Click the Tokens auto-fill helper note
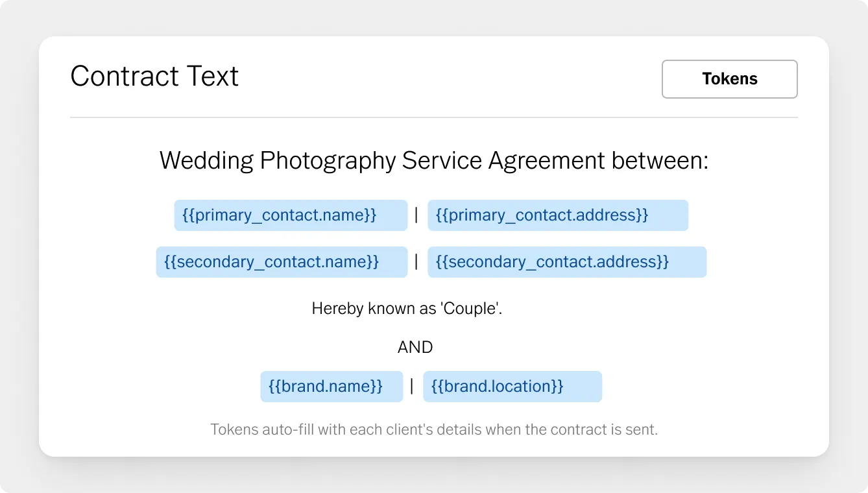The width and height of the screenshot is (868, 493). (x=434, y=429)
